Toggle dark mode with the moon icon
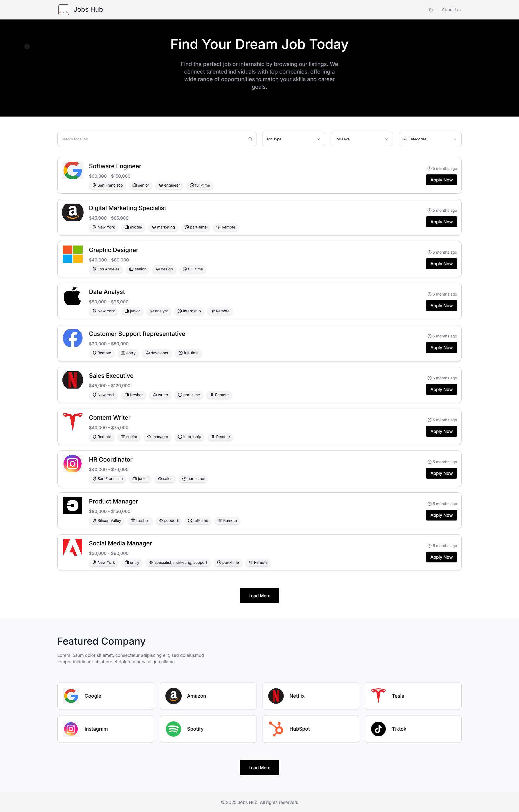Image resolution: width=519 pixels, height=812 pixels. (431, 10)
